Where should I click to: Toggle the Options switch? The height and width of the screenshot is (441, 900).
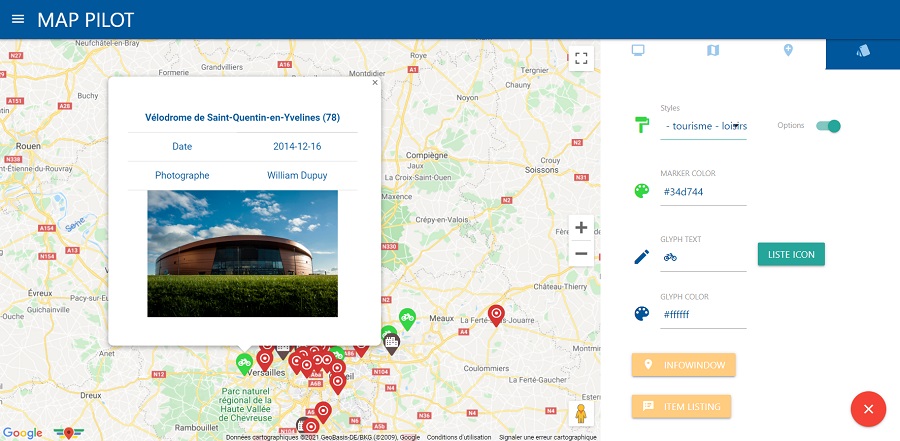click(x=828, y=126)
